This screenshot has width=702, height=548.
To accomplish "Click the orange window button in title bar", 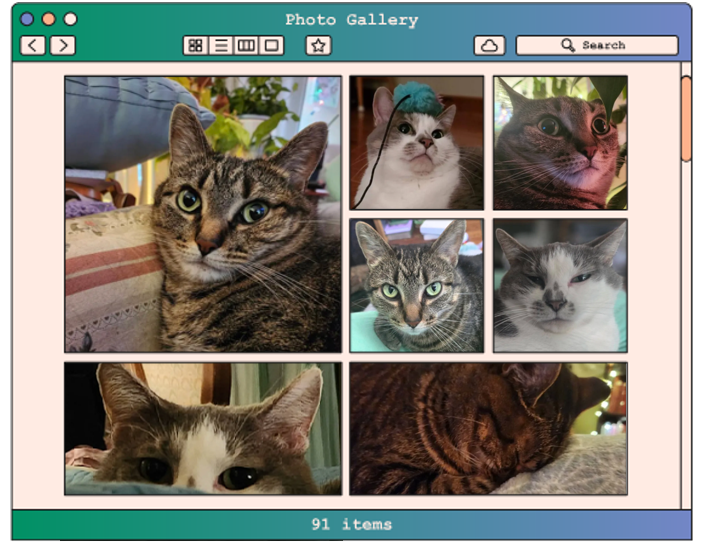I will (x=48, y=19).
